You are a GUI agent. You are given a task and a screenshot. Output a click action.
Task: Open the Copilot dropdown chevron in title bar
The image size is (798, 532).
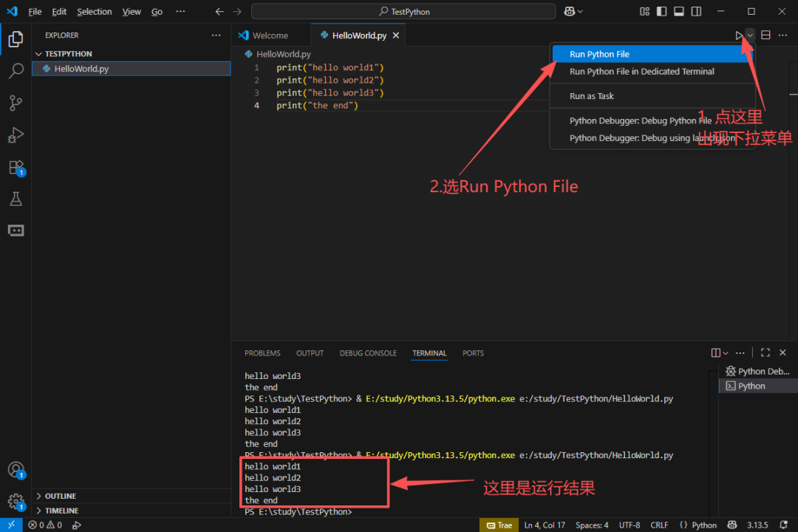(580, 11)
